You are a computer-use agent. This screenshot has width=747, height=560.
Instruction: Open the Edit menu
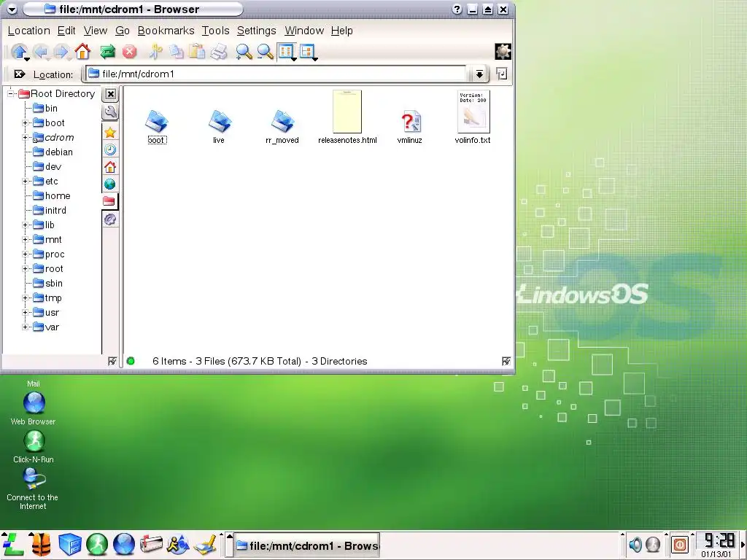point(66,31)
